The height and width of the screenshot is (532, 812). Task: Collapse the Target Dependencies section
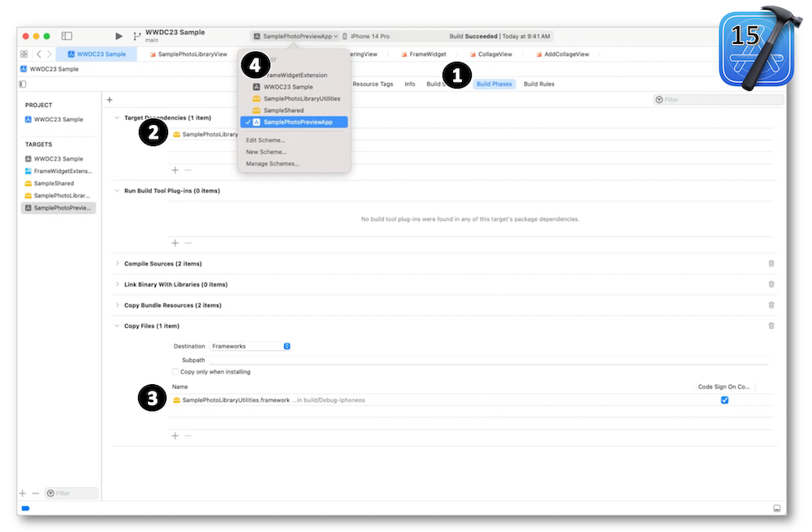(x=117, y=118)
